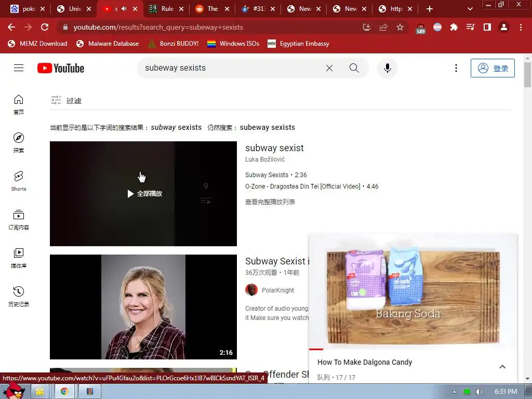This screenshot has height=399, width=532.
Task: Bookmark this page with star icon
Action: tap(400, 27)
